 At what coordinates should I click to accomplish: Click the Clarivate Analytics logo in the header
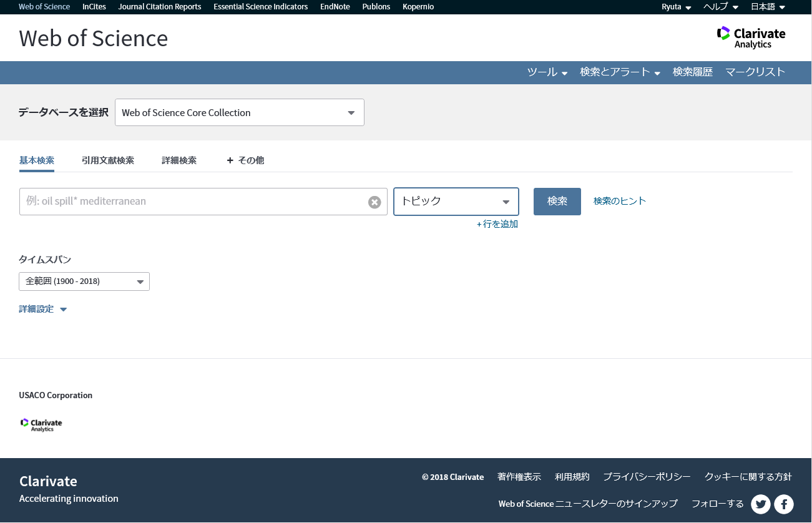751,37
